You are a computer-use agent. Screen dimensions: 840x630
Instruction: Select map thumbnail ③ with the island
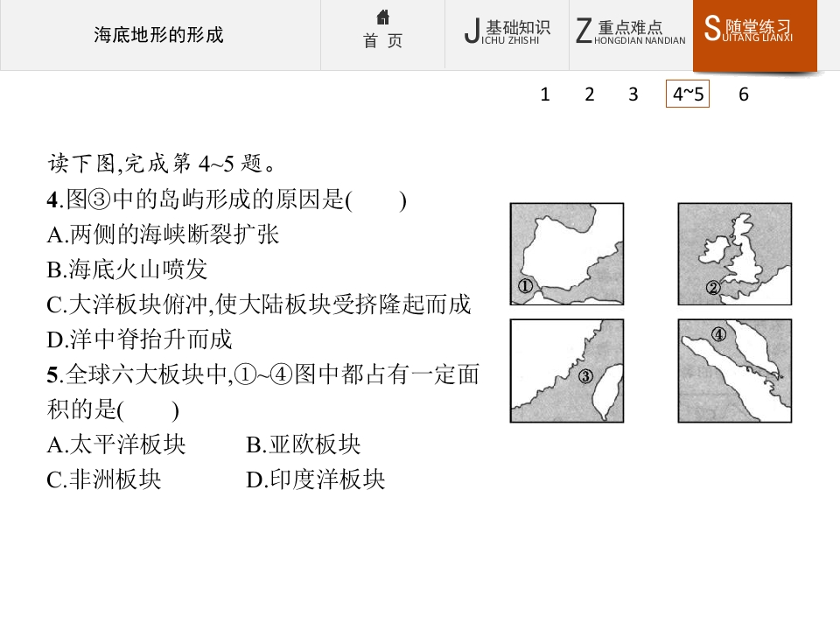(x=567, y=370)
